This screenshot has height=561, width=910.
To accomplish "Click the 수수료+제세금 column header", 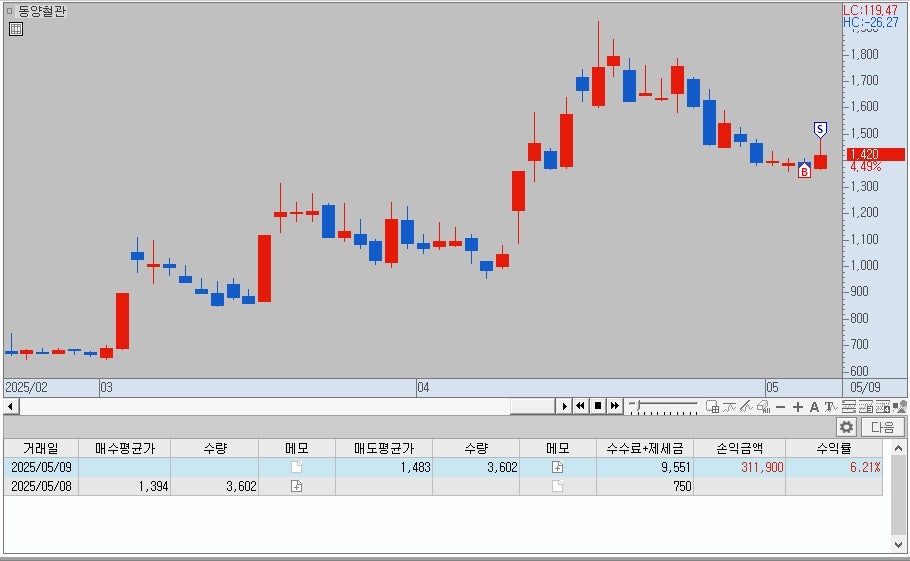I will tap(645, 448).
